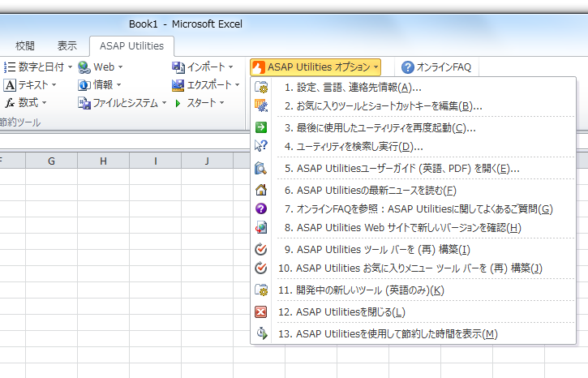Click the 数字と日付 list icon
Screen dimensions: 588x378
click(10, 67)
